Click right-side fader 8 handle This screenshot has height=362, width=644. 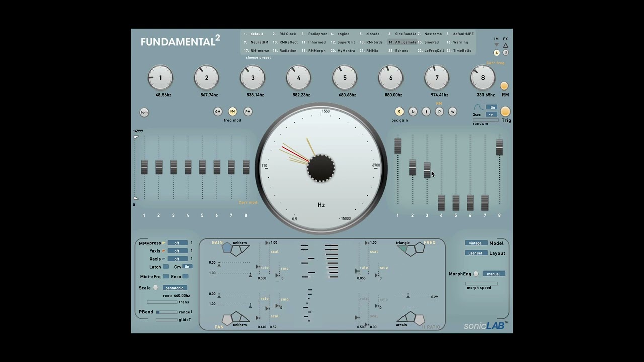(x=499, y=147)
